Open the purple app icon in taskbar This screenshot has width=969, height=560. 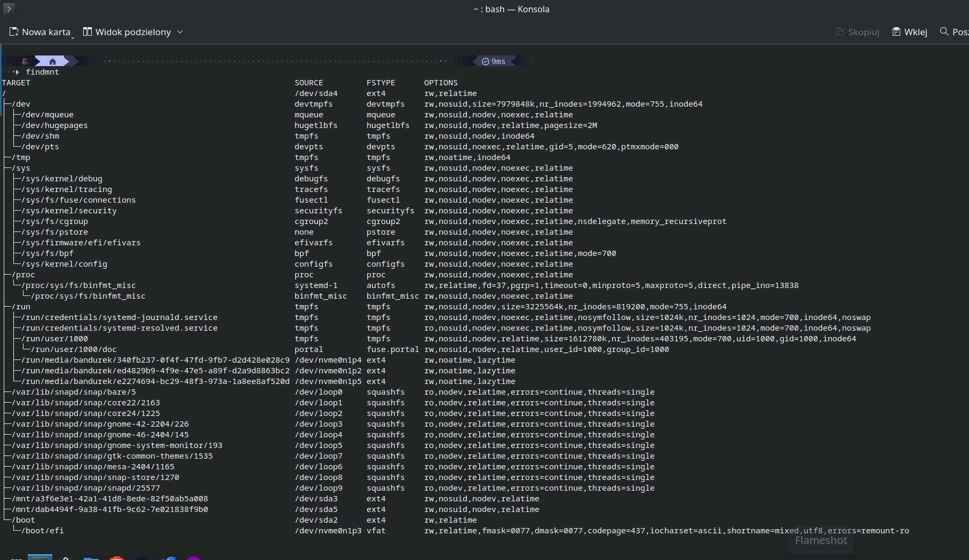(x=194, y=557)
